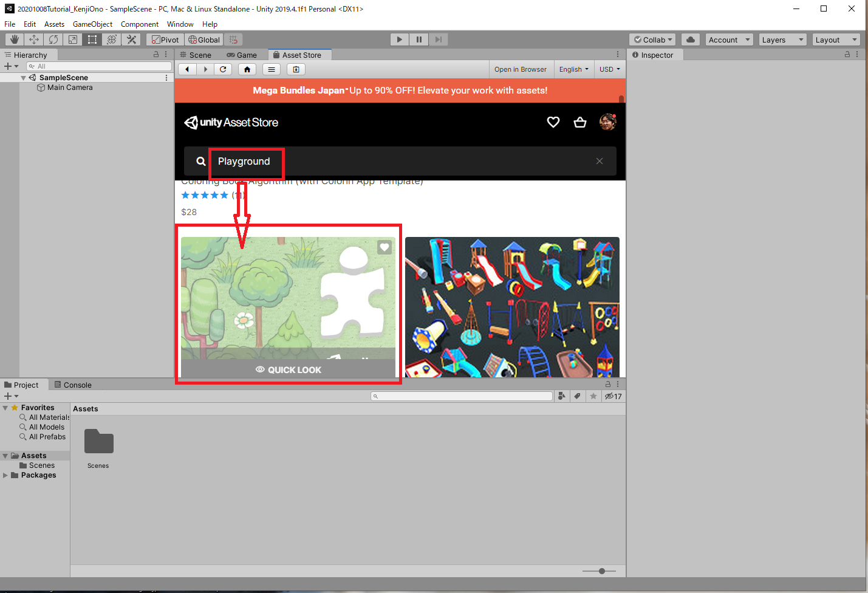Open the Account dropdown
This screenshot has width=868, height=593.
[730, 39]
